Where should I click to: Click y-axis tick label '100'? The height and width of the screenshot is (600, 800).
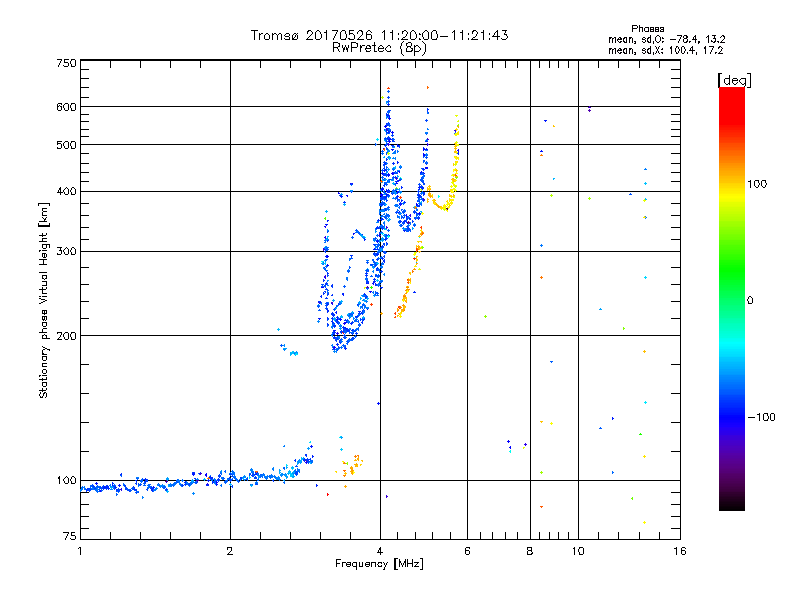pos(66,481)
